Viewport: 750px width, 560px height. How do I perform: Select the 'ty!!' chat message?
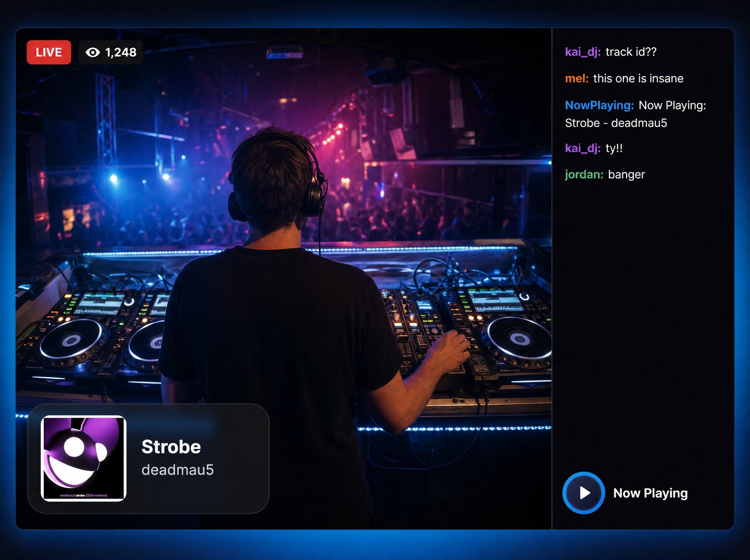(614, 148)
